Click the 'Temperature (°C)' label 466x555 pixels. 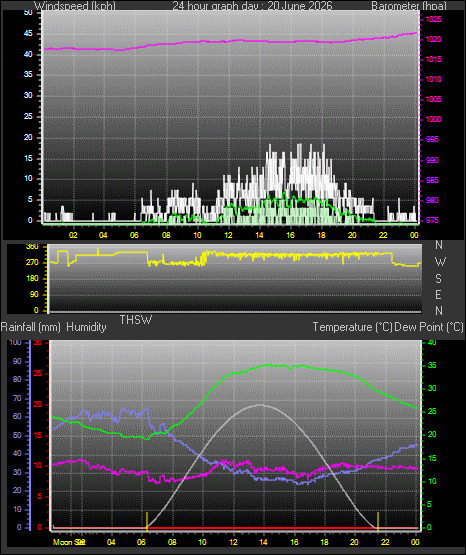[x=352, y=327]
